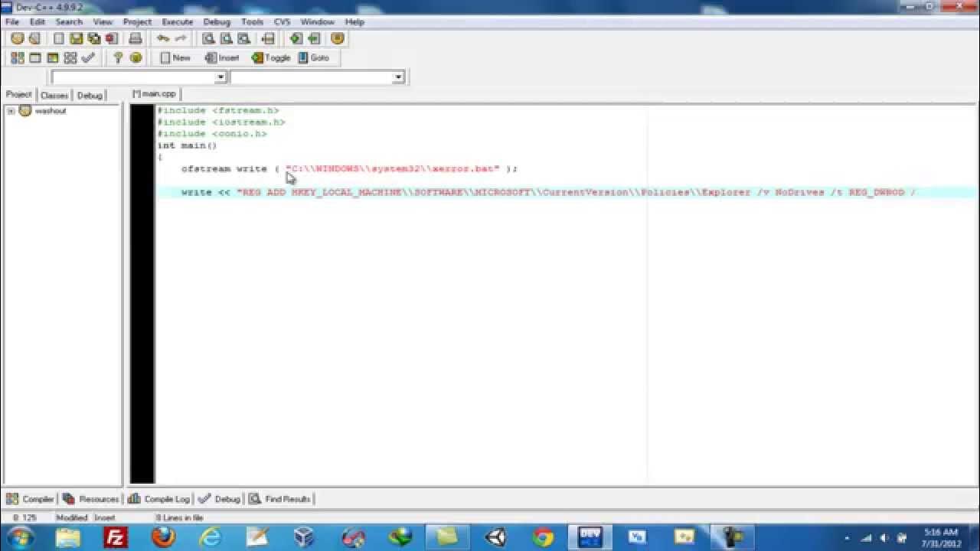The width and height of the screenshot is (980, 551).
Task: Open Find using the first magnifier icon
Action: (x=208, y=38)
